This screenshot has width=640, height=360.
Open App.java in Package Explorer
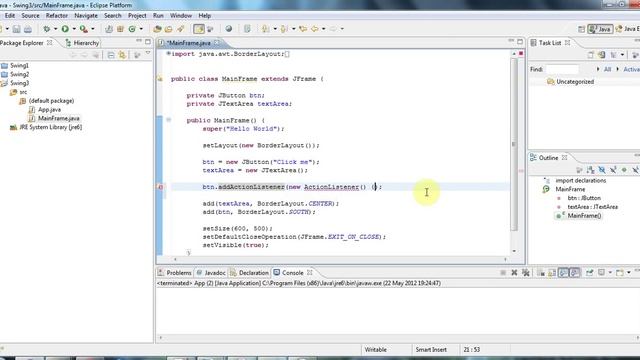(49, 109)
